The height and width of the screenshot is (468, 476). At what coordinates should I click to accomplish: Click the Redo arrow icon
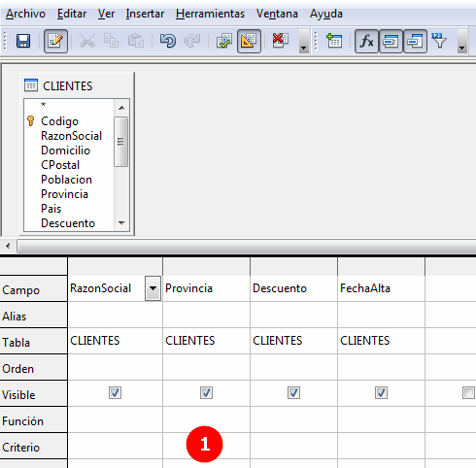[x=192, y=41]
